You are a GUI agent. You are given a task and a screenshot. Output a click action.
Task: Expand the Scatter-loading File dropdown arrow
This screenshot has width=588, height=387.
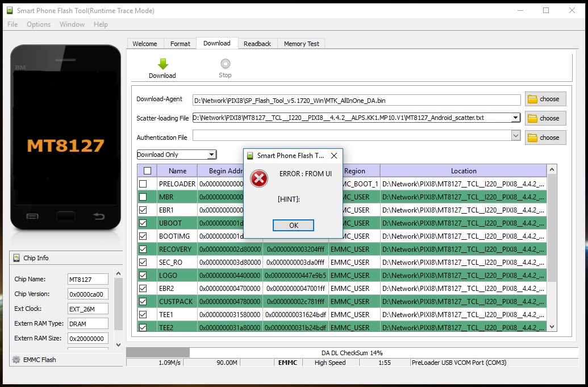pos(516,118)
